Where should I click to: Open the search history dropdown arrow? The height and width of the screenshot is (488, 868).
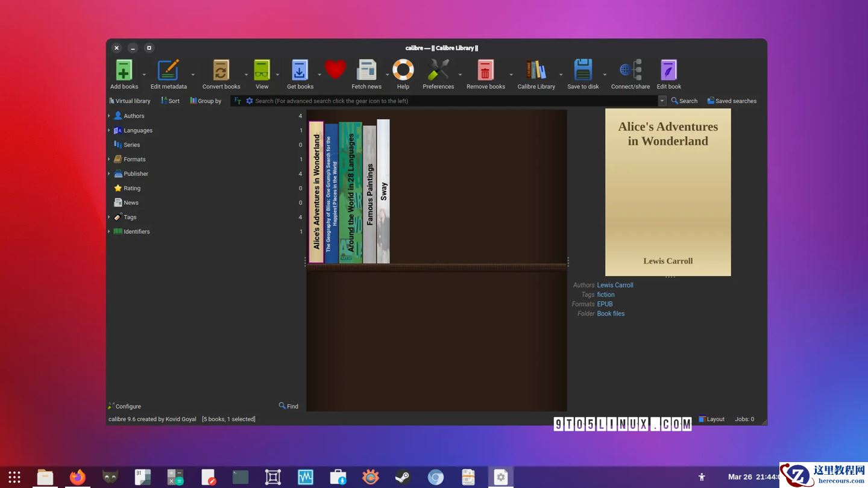pos(662,101)
